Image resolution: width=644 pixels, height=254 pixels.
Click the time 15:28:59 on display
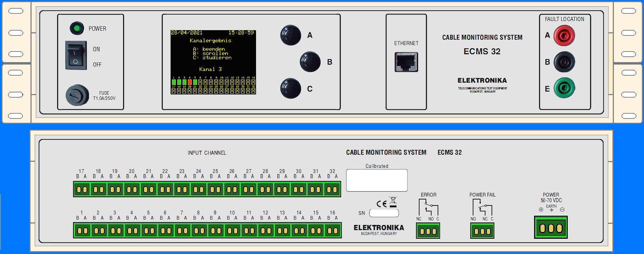[241, 33]
